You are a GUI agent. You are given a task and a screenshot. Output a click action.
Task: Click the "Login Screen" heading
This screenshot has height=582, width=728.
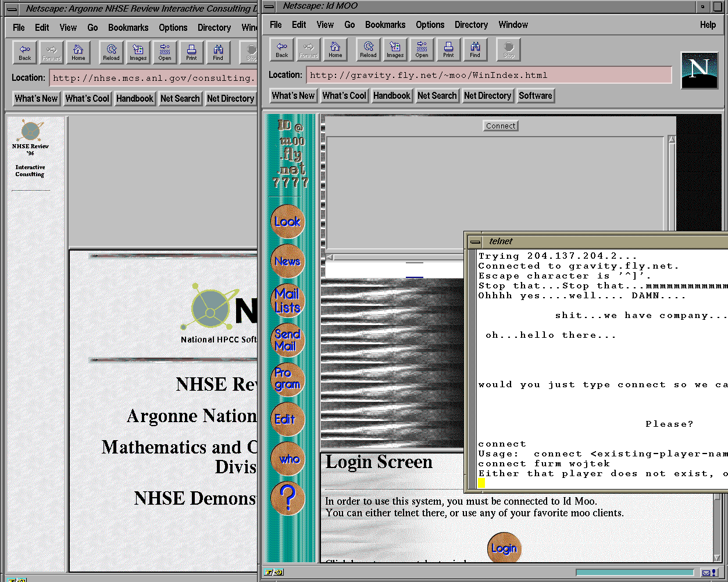click(x=379, y=462)
